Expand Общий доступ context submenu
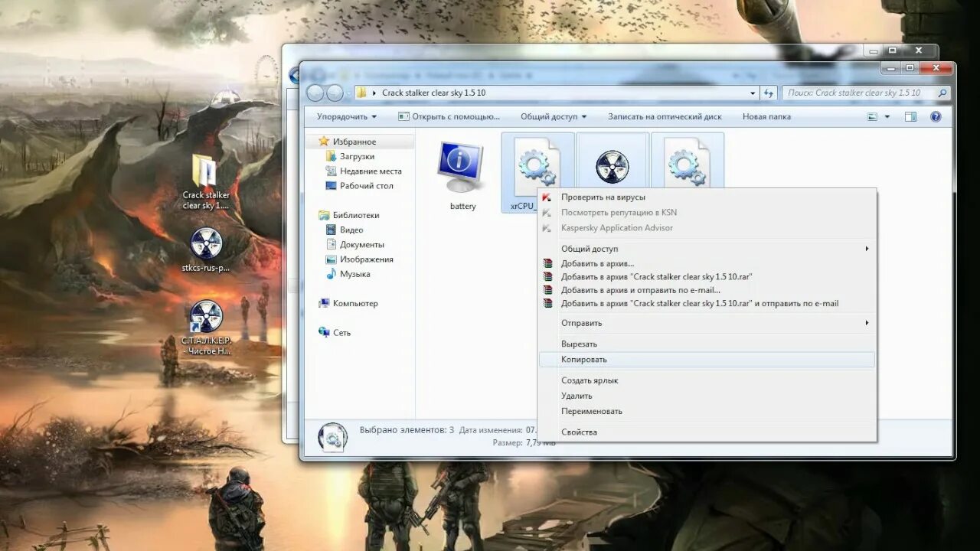The height and width of the screenshot is (551, 980). pyautogui.click(x=707, y=249)
